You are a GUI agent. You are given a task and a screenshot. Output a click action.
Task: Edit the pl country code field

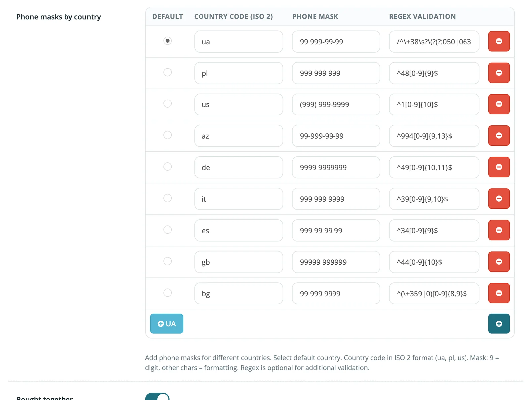coord(239,73)
